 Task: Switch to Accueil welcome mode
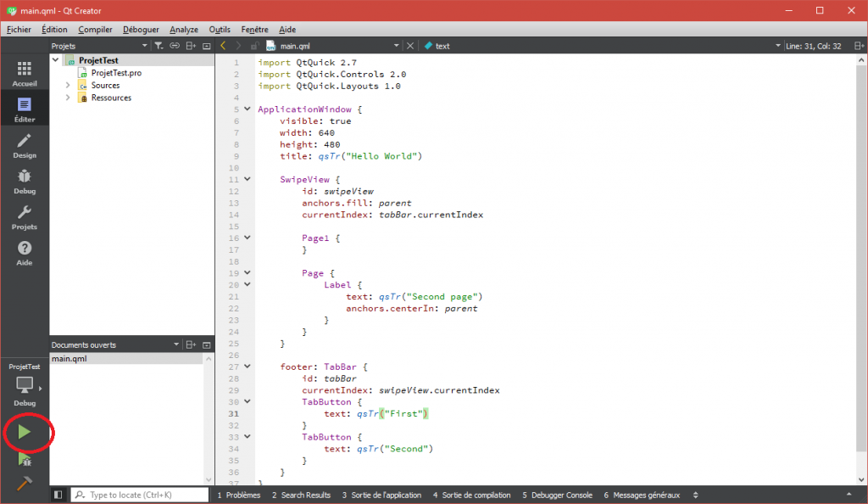point(25,74)
